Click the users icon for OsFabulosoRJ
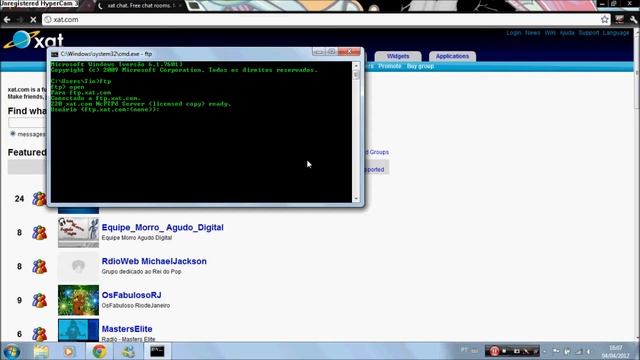640x360 pixels. pos(40,300)
